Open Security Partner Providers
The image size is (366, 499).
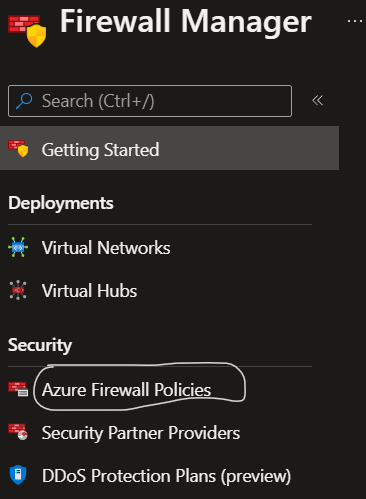click(141, 433)
